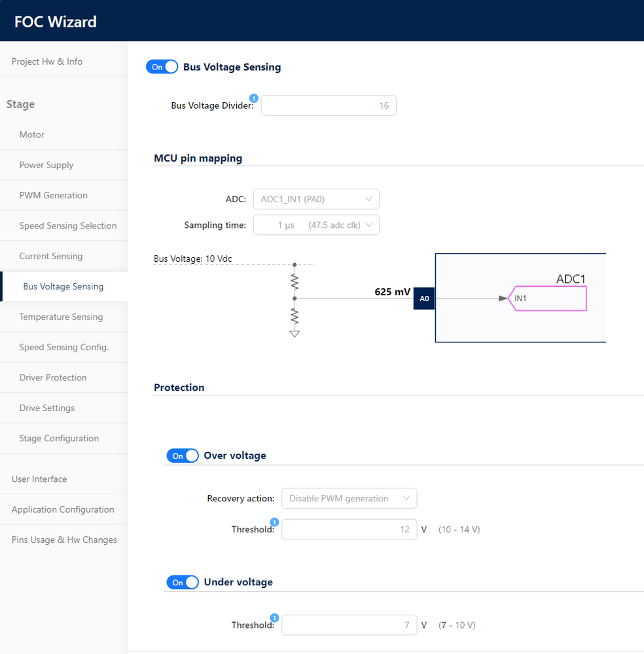
Task: Toggle Bus Voltage Sensing switch off
Action: (x=162, y=67)
